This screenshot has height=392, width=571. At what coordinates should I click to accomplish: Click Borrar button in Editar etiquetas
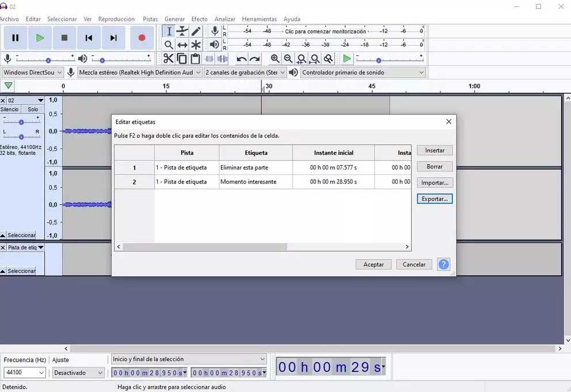pyautogui.click(x=435, y=166)
